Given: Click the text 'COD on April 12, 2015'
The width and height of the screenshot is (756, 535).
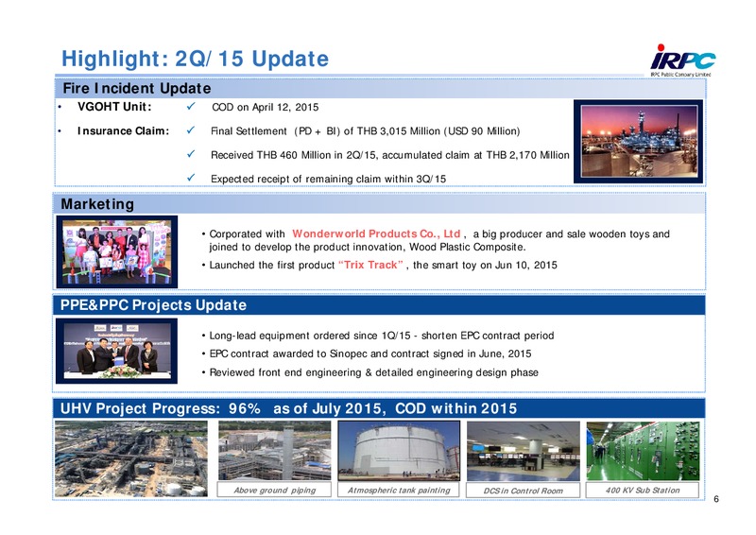Looking at the screenshot, I should (x=266, y=107).
